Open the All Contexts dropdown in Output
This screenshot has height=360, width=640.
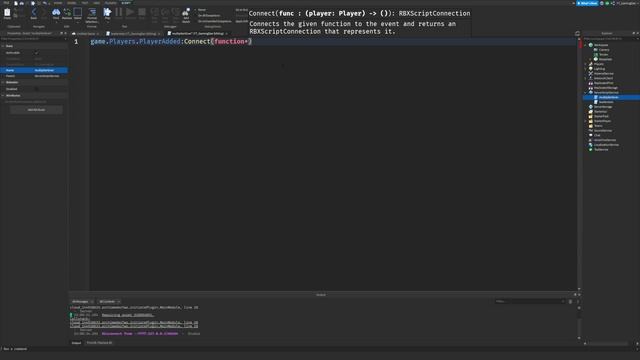click(109, 302)
